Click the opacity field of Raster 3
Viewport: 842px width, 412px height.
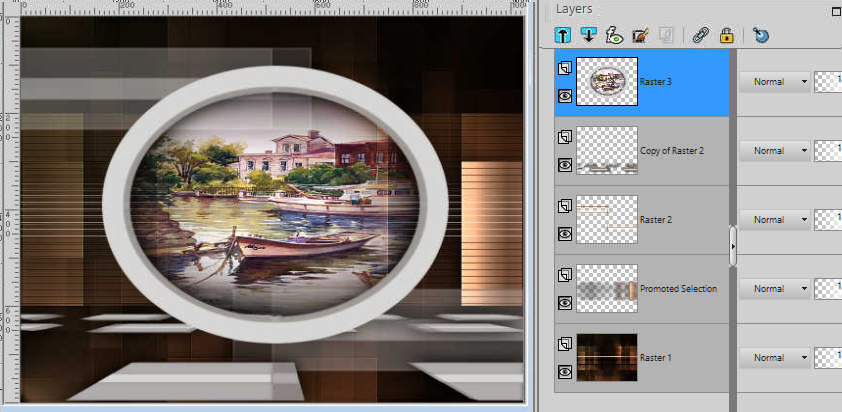(828, 82)
